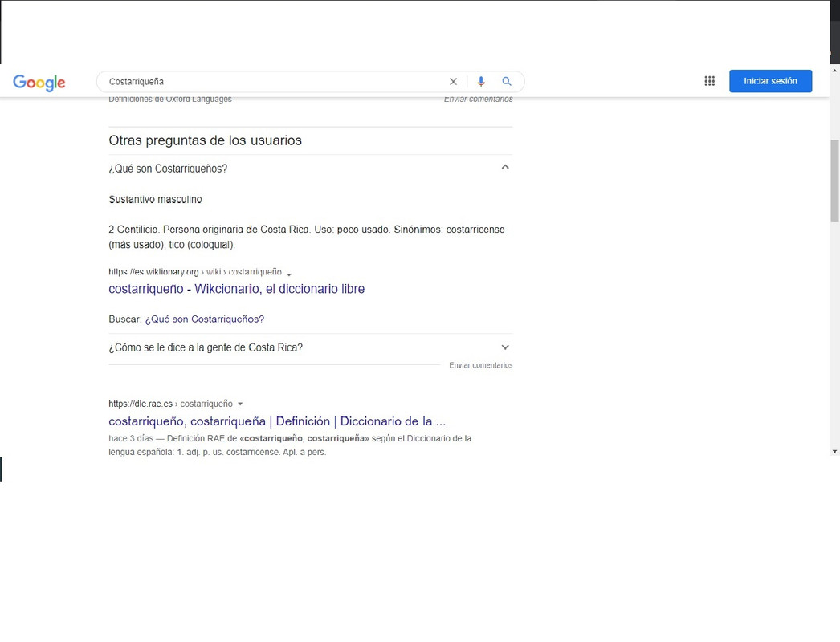Click the scrollbar up arrow
Viewport: 840px width, 642px height.
pyautogui.click(x=834, y=70)
